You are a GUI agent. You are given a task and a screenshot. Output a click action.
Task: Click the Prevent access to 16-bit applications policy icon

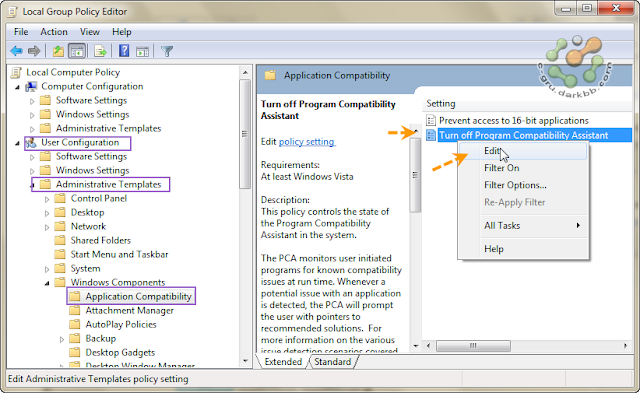pyautogui.click(x=431, y=120)
